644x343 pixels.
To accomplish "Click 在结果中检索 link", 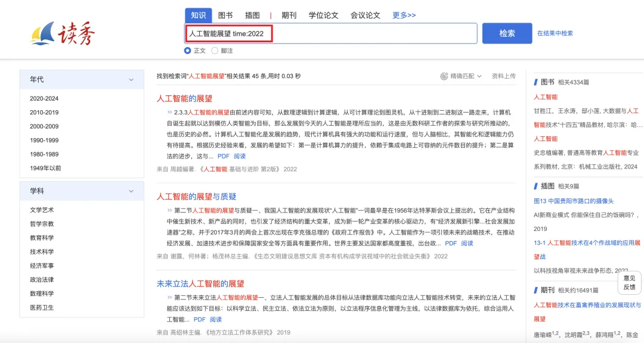I will [555, 33].
